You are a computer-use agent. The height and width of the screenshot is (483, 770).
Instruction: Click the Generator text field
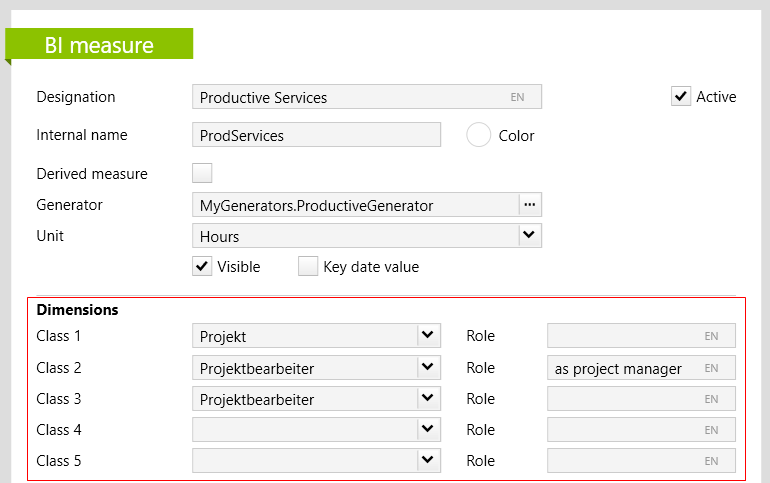click(354, 205)
